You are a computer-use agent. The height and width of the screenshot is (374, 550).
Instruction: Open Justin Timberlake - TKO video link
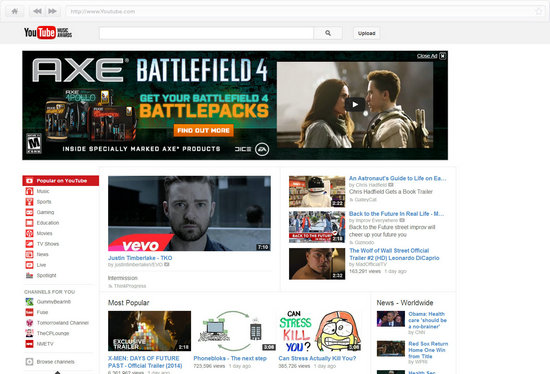tap(140, 258)
